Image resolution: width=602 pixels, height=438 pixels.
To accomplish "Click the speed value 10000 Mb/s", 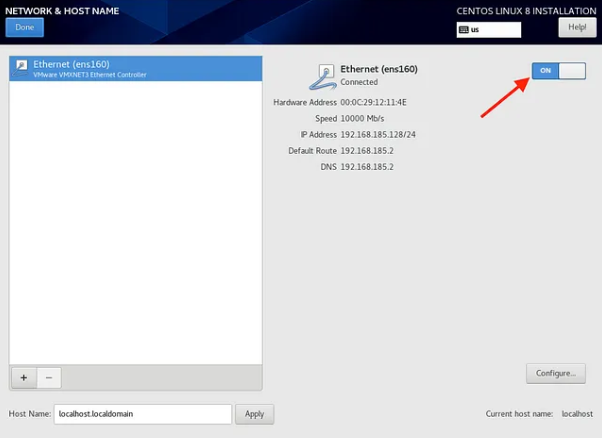I will 362,118.
